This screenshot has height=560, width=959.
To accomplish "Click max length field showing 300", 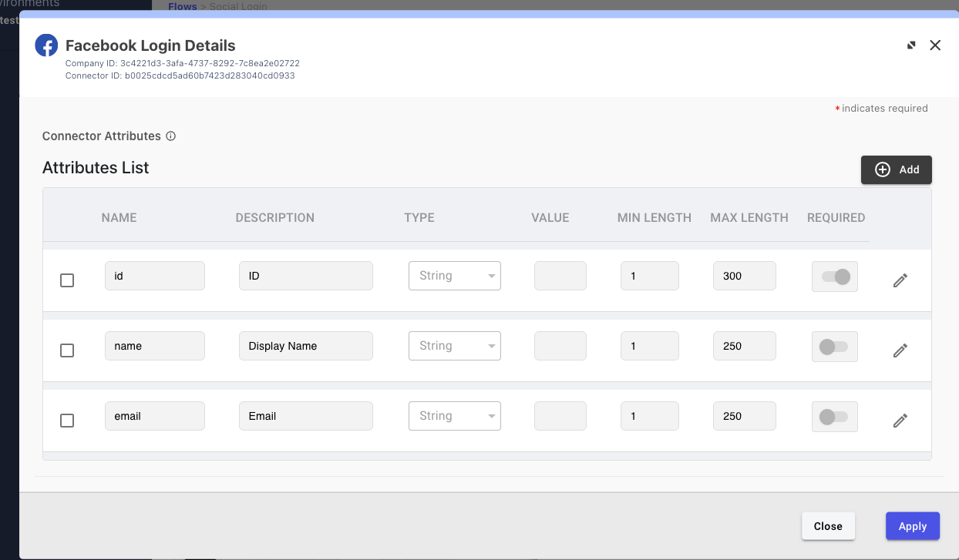I will coord(745,276).
